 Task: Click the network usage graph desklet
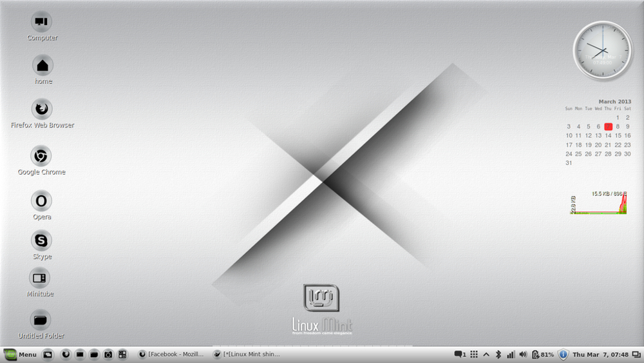[598, 202]
